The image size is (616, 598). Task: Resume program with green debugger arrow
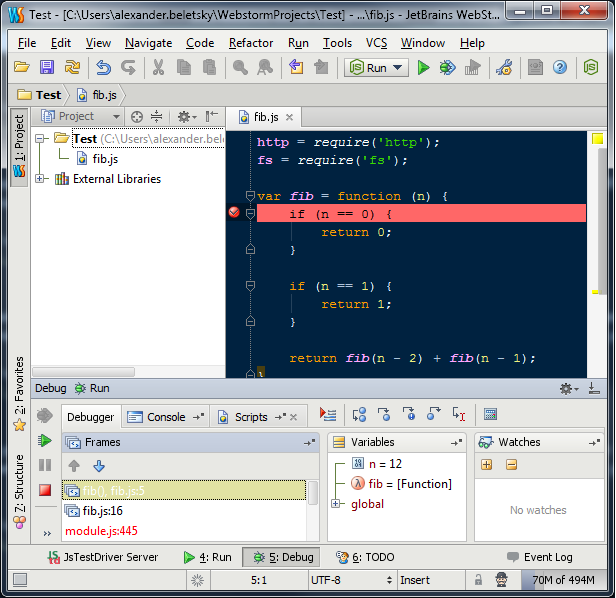click(x=45, y=440)
